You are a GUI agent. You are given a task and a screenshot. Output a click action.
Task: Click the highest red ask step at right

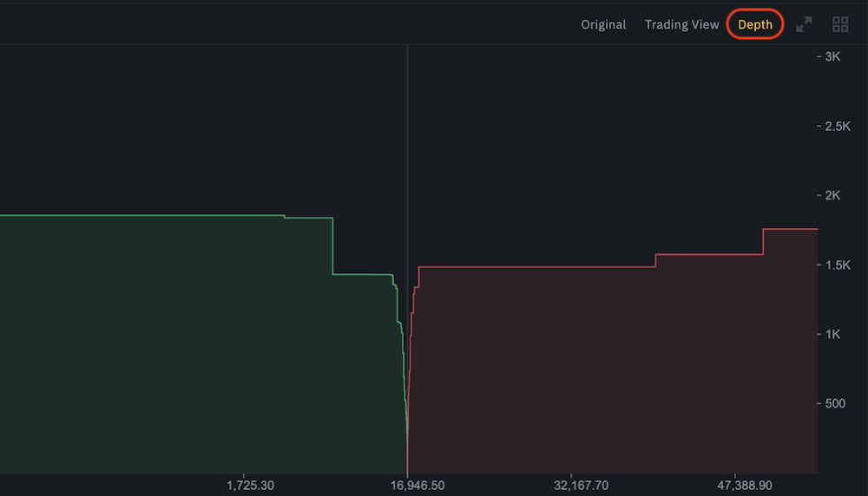click(790, 229)
